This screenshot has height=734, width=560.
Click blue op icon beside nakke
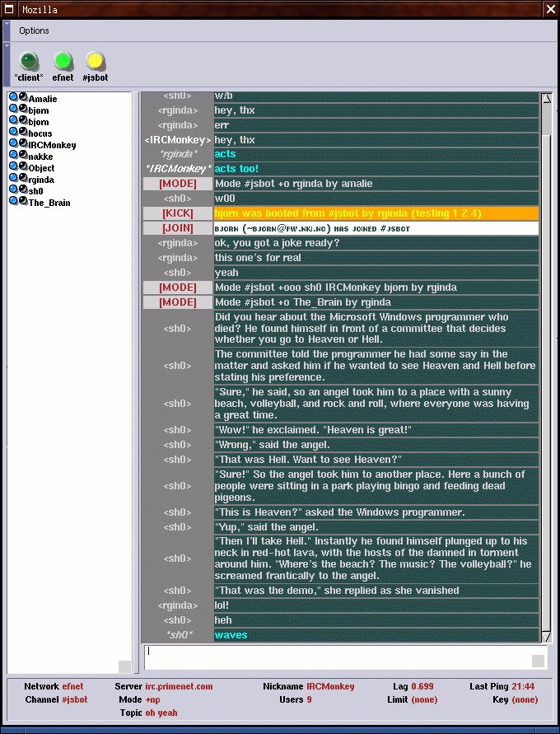click(13, 155)
